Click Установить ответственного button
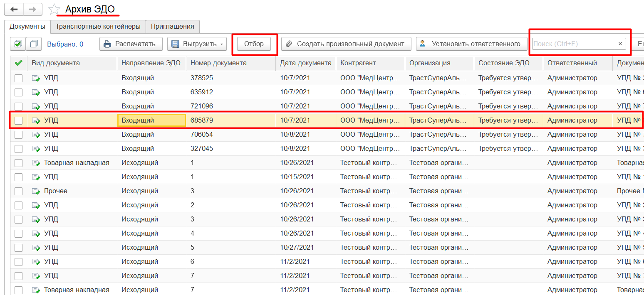 tap(472, 44)
